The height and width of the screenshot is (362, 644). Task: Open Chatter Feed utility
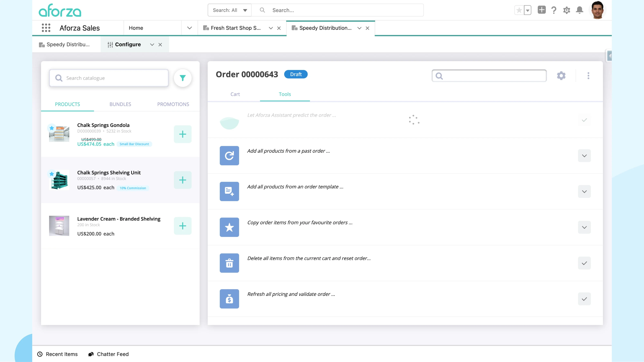coord(109,354)
